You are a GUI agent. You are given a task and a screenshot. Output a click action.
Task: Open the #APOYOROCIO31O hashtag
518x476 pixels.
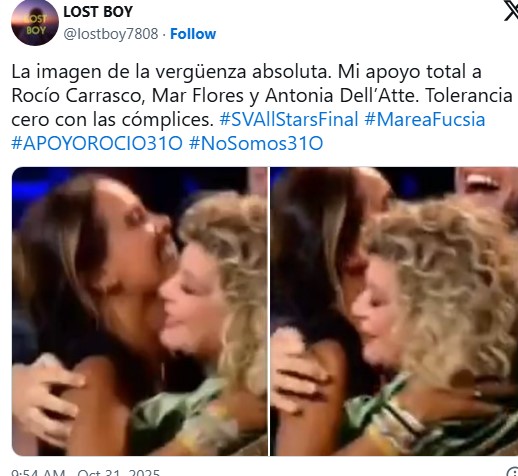(97, 143)
